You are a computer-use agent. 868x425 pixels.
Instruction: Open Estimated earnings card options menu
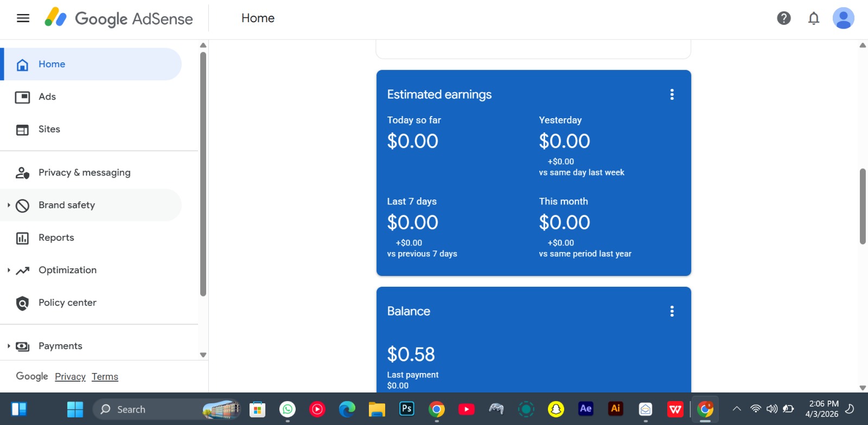coord(672,94)
